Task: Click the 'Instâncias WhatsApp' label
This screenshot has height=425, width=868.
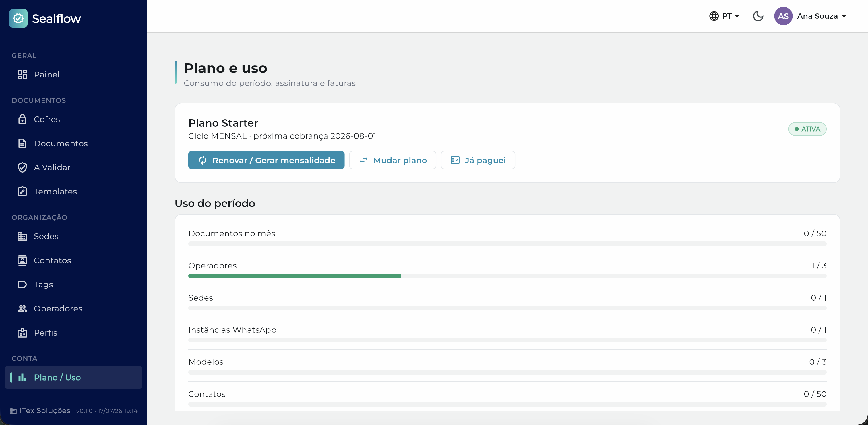Action: tap(232, 330)
